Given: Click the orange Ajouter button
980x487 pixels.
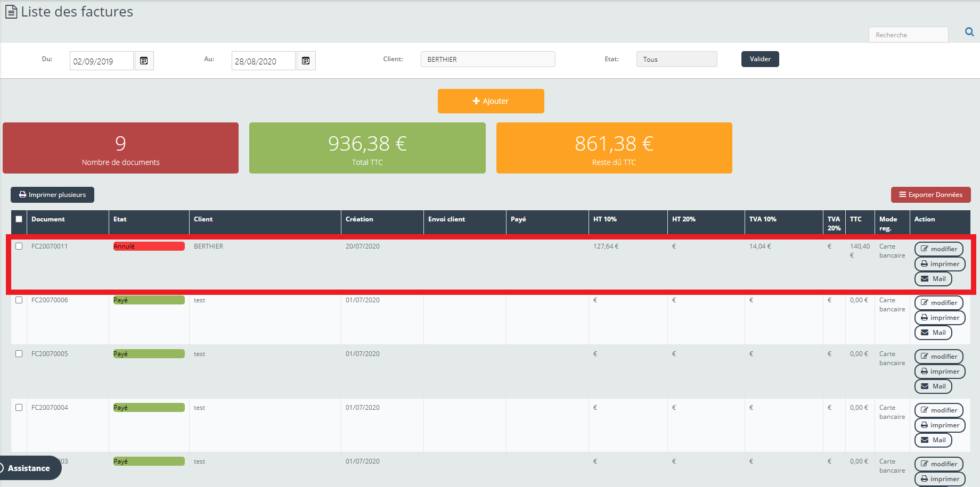Looking at the screenshot, I should pyautogui.click(x=491, y=101).
